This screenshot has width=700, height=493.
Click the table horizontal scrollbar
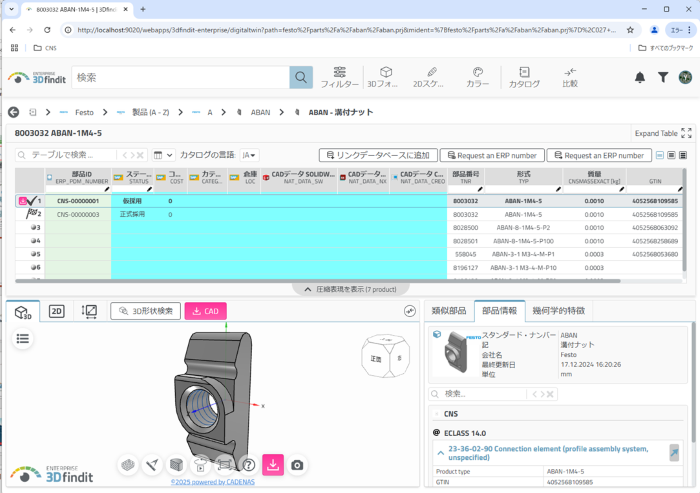click(x=318, y=281)
